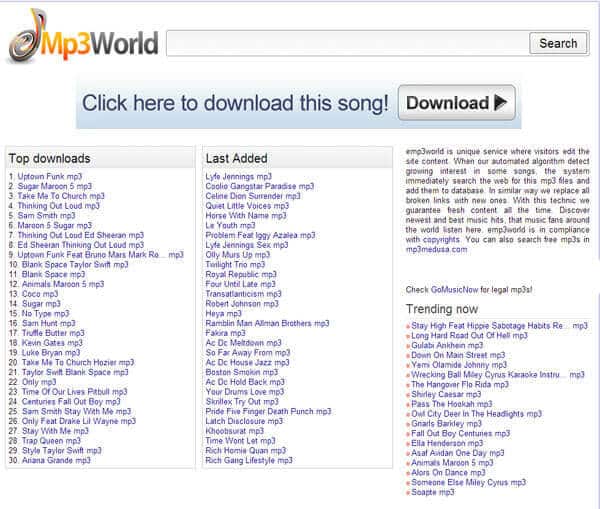Open 'Sam Smith mp3' link

pos(46,215)
